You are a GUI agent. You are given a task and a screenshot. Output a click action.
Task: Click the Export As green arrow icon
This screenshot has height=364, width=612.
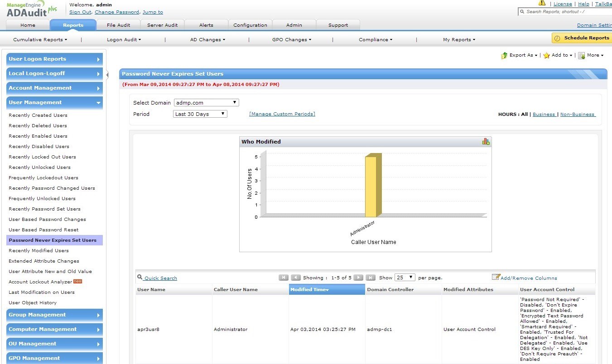click(504, 55)
